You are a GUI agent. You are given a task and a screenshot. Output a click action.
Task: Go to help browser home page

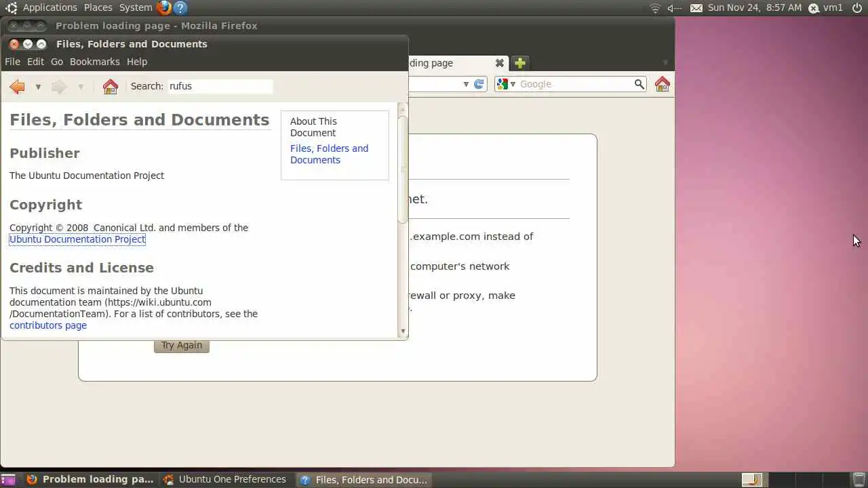[110, 86]
